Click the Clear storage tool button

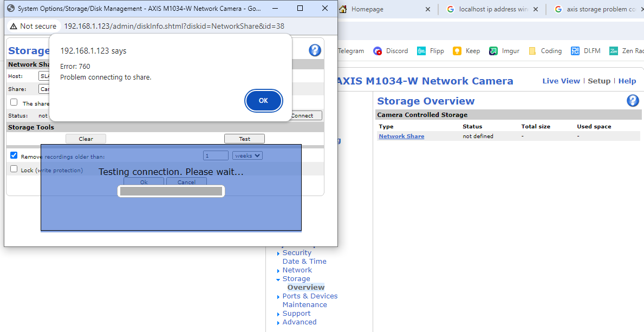tap(86, 139)
